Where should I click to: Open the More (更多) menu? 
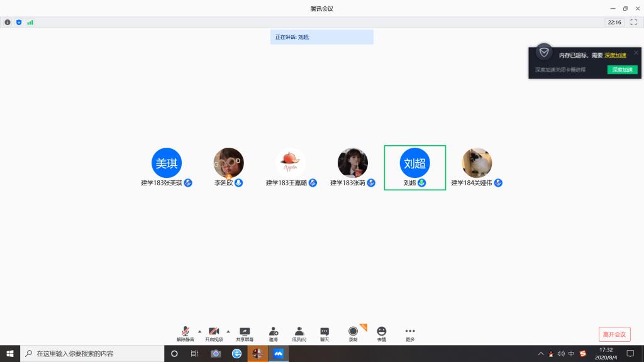(x=410, y=333)
